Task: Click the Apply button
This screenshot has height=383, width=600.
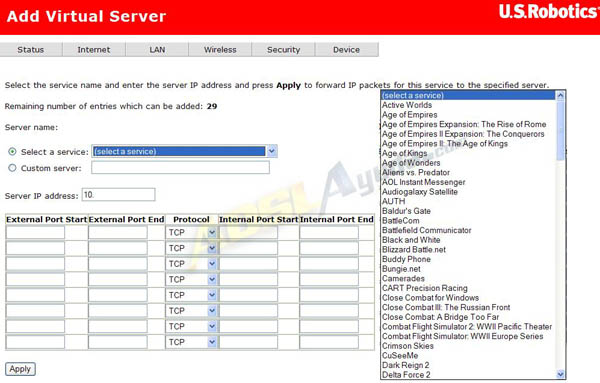Action: (x=20, y=369)
